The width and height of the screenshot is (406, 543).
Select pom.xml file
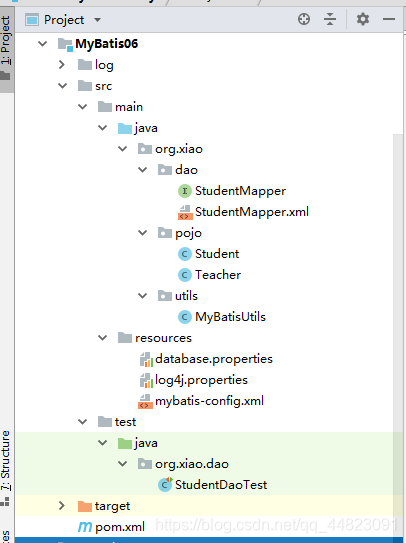pos(120,527)
